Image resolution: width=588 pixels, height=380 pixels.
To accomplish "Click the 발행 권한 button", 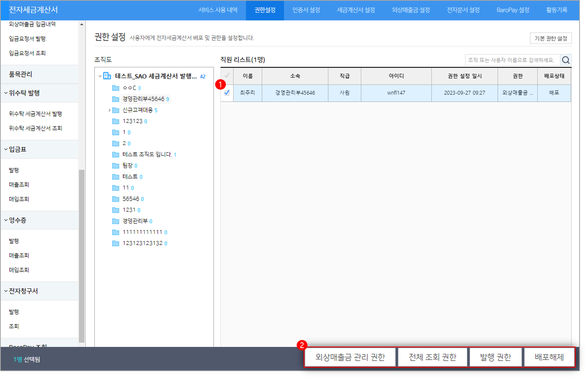I will coord(496,357).
